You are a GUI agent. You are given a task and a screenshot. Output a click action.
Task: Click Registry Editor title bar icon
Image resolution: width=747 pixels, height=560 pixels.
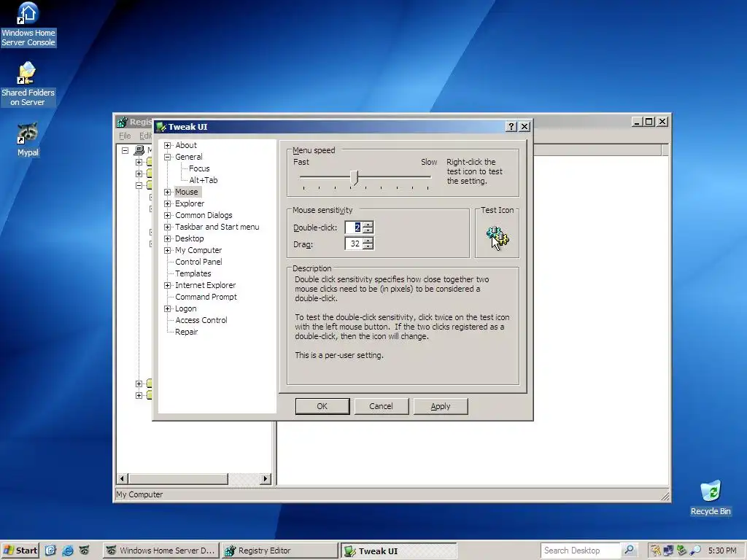[123, 122]
